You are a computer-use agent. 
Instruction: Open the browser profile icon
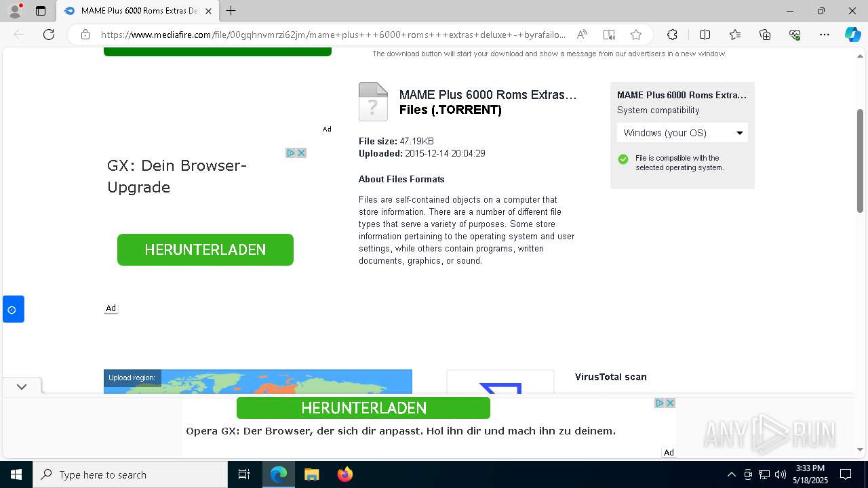click(15, 11)
